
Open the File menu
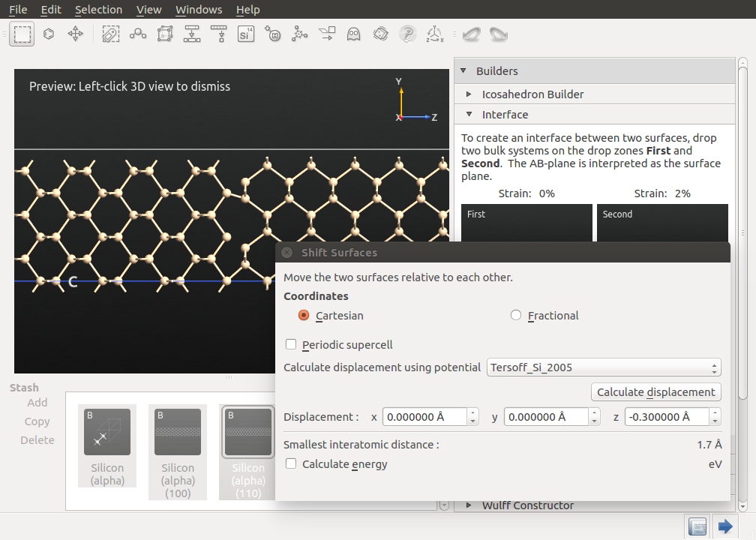[18, 10]
